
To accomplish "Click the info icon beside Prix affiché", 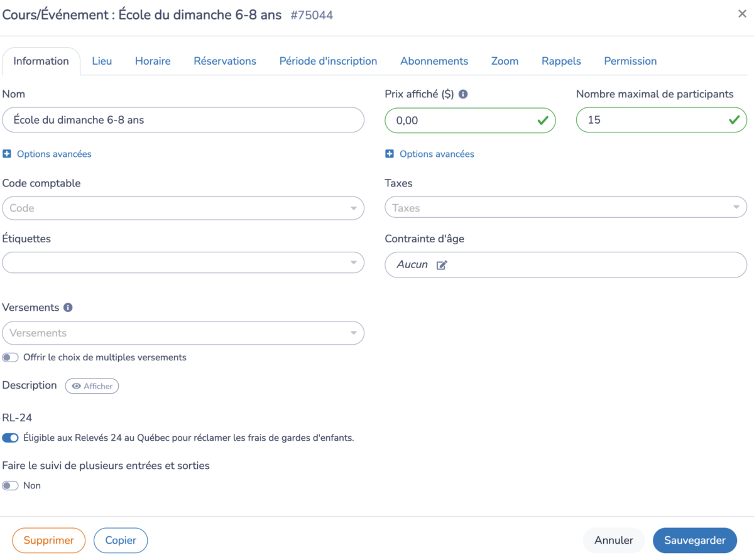I will (x=464, y=94).
